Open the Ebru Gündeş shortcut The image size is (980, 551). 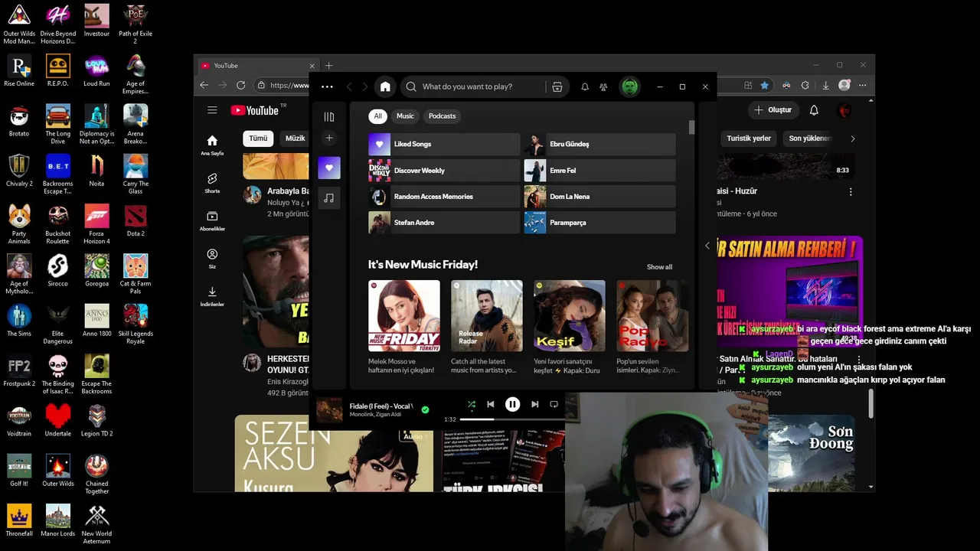[x=599, y=144]
